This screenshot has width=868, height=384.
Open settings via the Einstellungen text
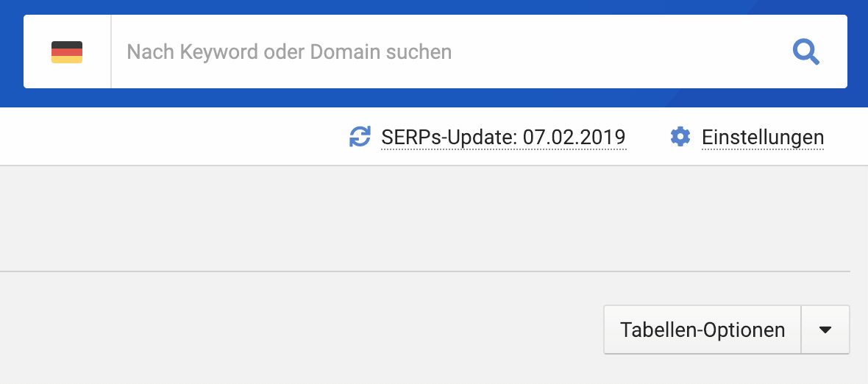pyautogui.click(x=763, y=138)
